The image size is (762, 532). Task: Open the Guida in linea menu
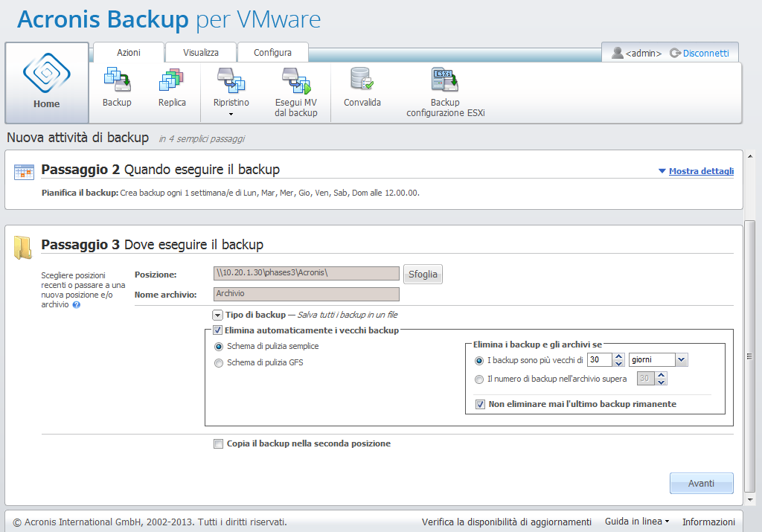637,522
